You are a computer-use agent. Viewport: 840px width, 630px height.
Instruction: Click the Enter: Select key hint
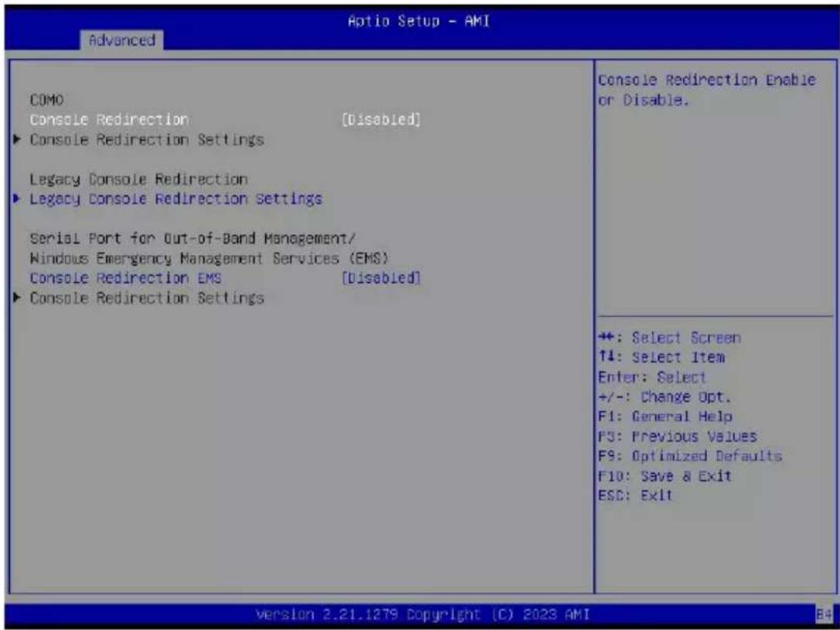pyautogui.click(x=652, y=377)
